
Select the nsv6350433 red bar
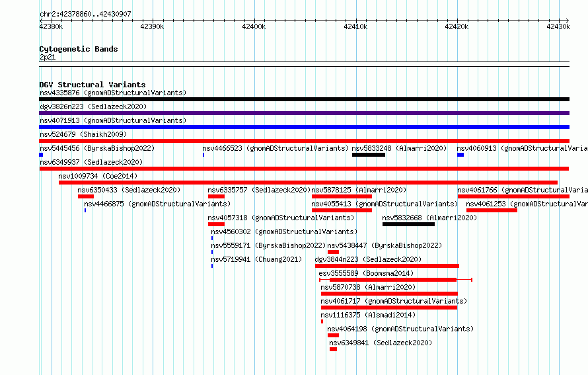point(86,196)
